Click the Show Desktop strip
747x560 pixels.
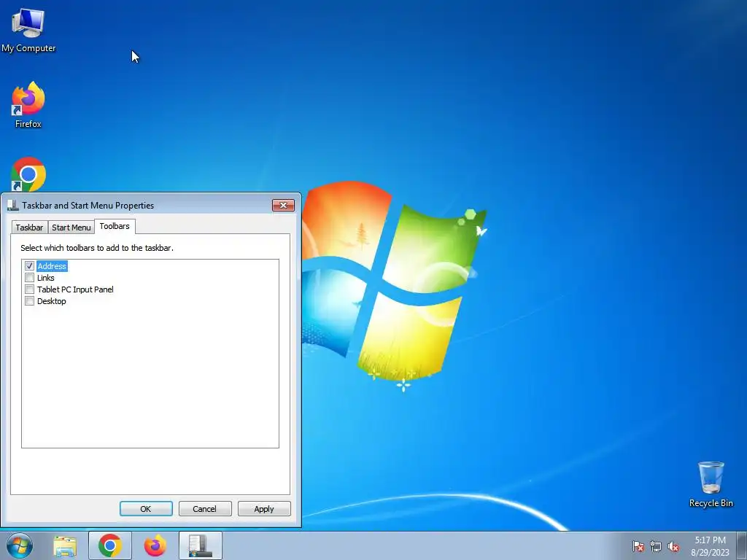click(x=742, y=545)
